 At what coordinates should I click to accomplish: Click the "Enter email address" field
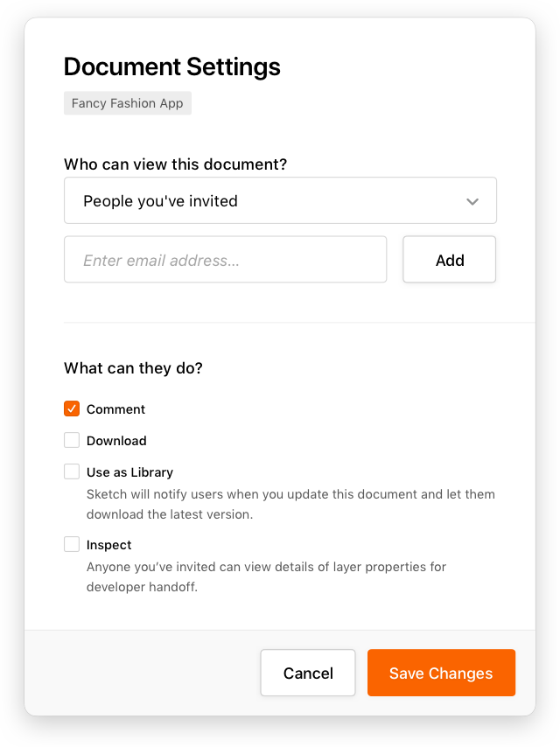(x=225, y=260)
